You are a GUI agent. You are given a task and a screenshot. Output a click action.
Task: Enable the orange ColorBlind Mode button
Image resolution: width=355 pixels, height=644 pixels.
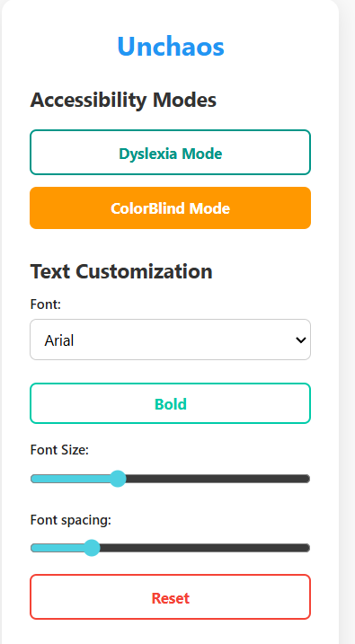pyautogui.click(x=170, y=207)
